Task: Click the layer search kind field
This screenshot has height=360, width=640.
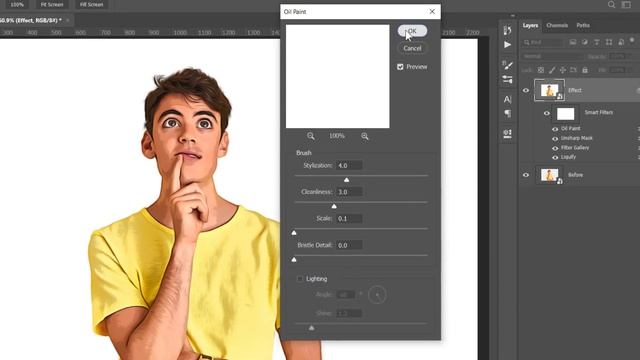Action: point(543,42)
